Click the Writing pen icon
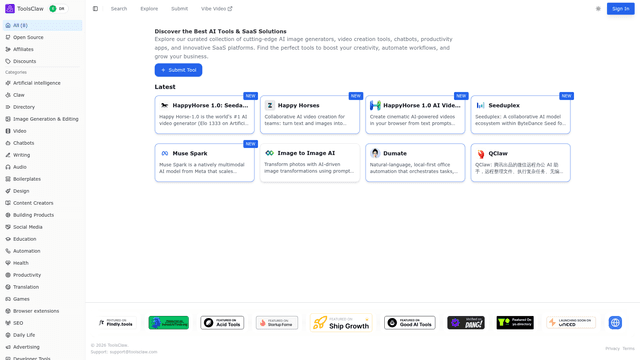The height and width of the screenshot is (360, 640). point(8,155)
